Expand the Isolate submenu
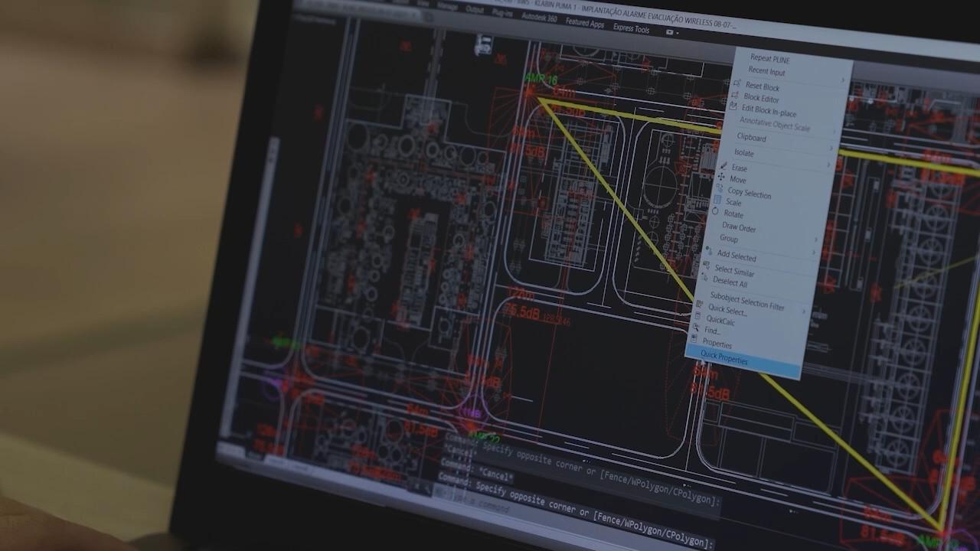Screen dimensions: 980x551 point(743,153)
